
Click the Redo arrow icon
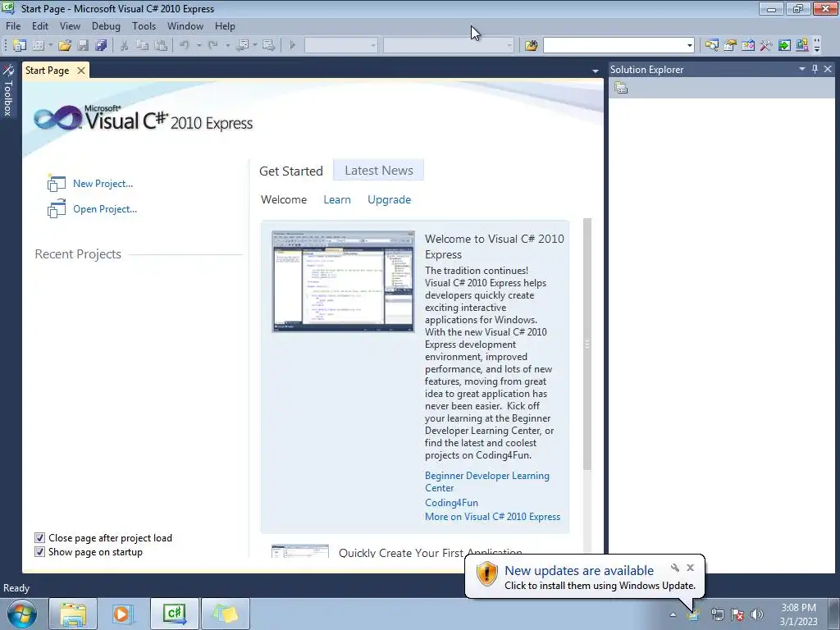(x=213, y=46)
